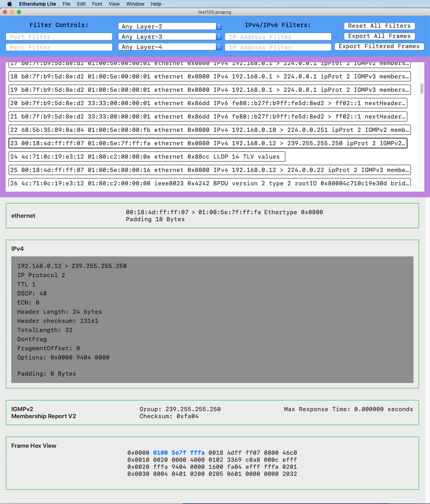This screenshot has width=430, height=504.
Task: Open the Window menu
Action: pyautogui.click(x=135, y=4)
